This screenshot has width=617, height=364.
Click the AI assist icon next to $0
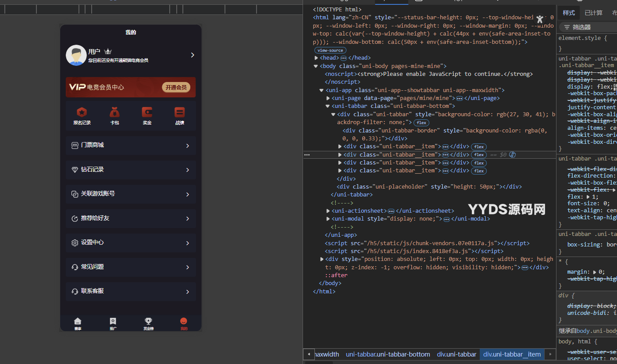[x=512, y=154]
